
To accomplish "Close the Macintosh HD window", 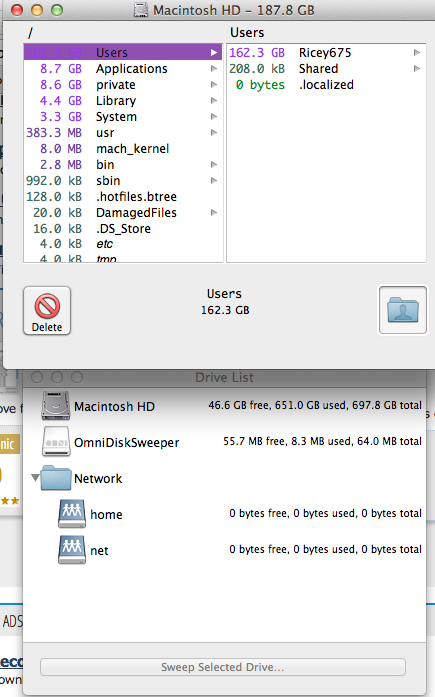I will [17, 10].
